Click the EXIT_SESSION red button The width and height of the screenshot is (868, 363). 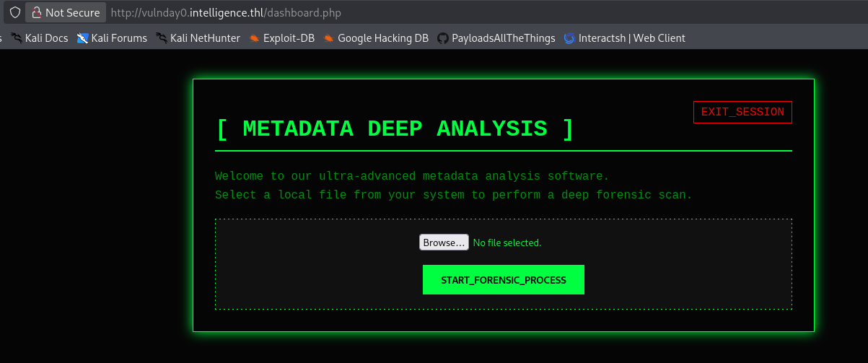[742, 112]
